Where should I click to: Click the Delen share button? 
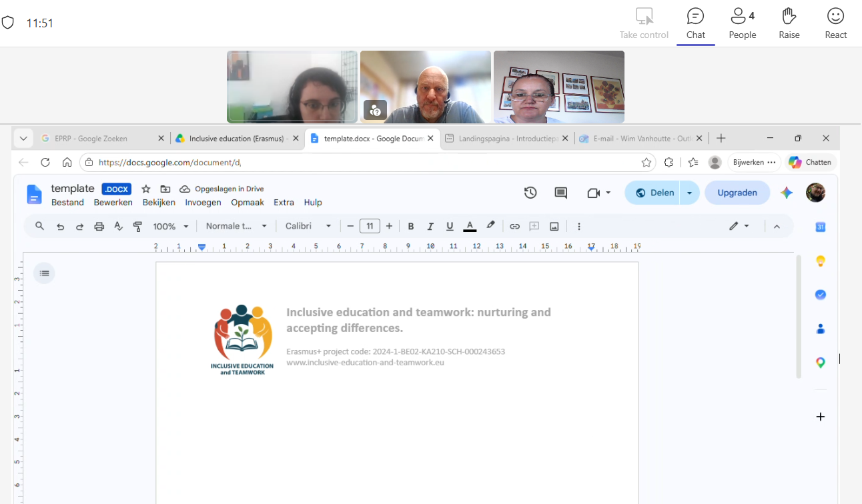pos(653,193)
